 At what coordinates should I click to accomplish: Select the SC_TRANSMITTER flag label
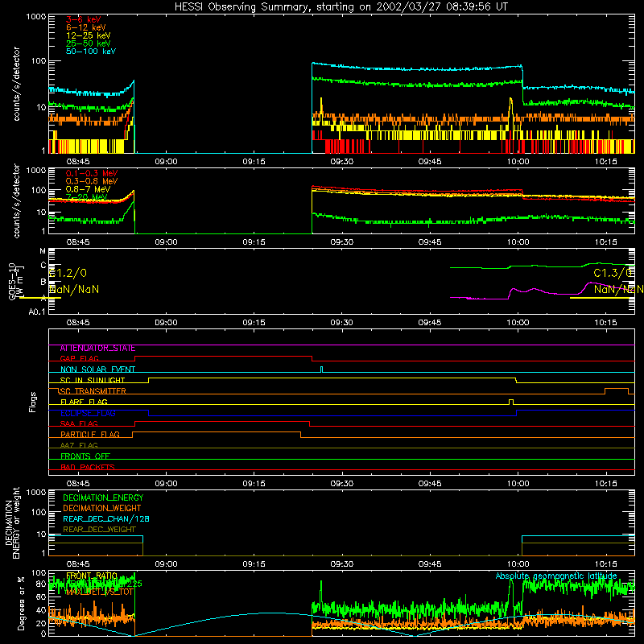click(93, 391)
